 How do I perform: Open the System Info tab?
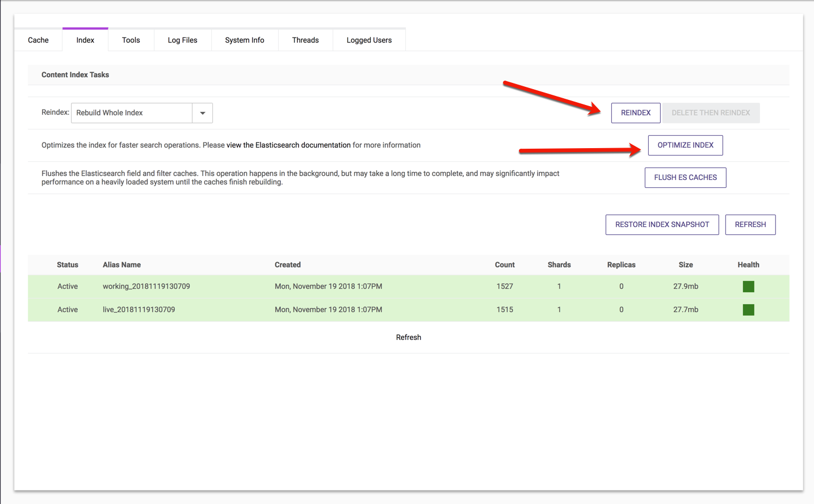click(244, 40)
